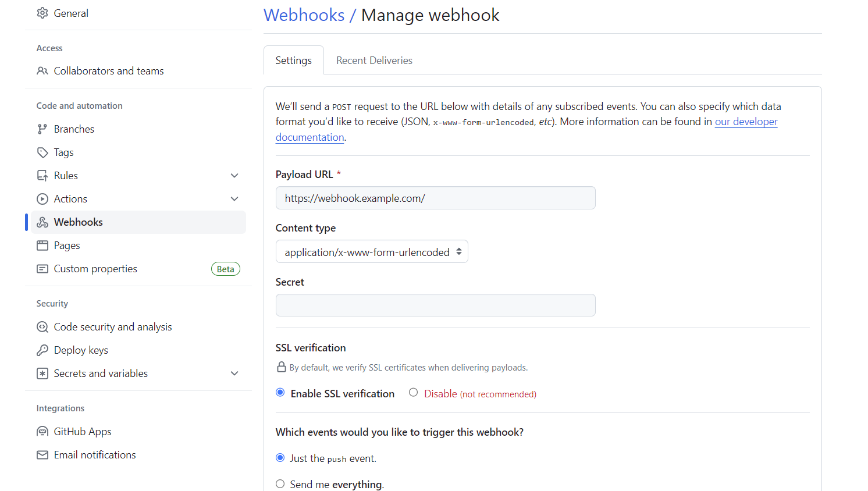Expand Secrets and variables chevron
868x491 pixels.
click(x=234, y=373)
